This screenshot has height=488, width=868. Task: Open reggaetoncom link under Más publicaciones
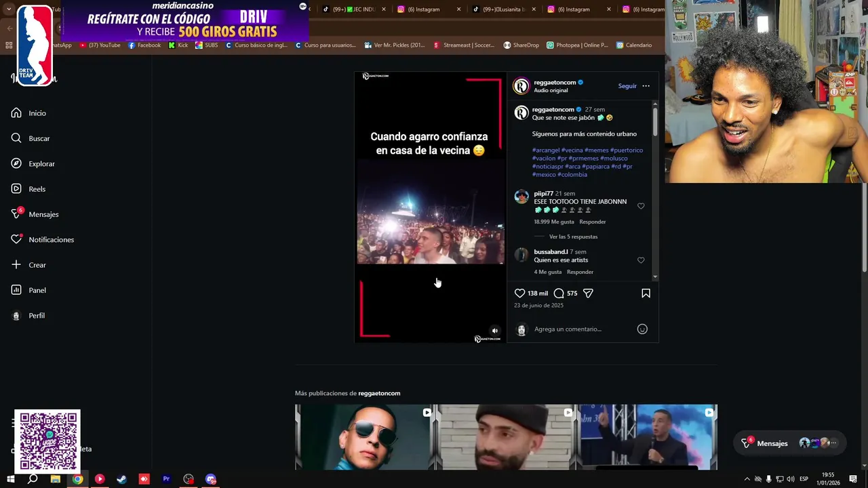pos(379,393)
